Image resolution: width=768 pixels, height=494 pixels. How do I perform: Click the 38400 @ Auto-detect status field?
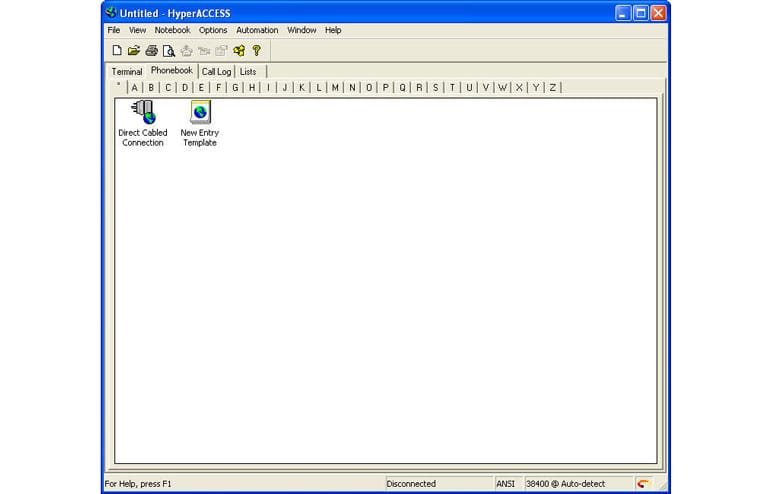coord(579,484)
